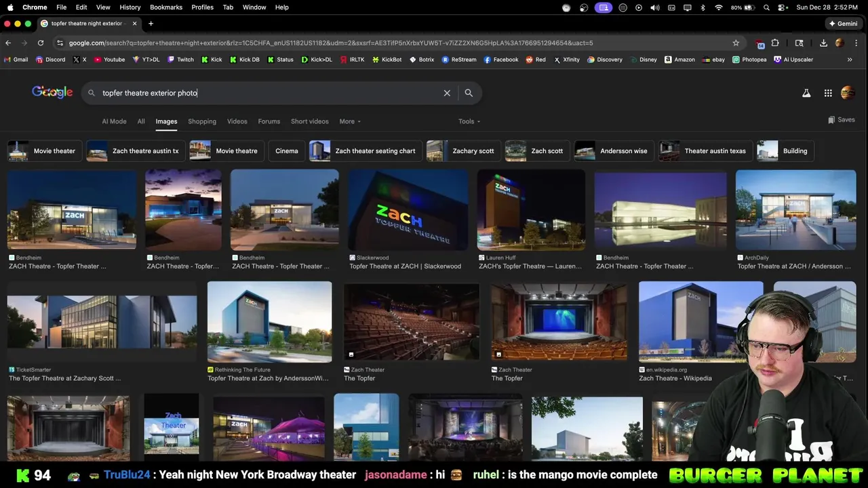Open Photopea bookmark

[749, 60]
